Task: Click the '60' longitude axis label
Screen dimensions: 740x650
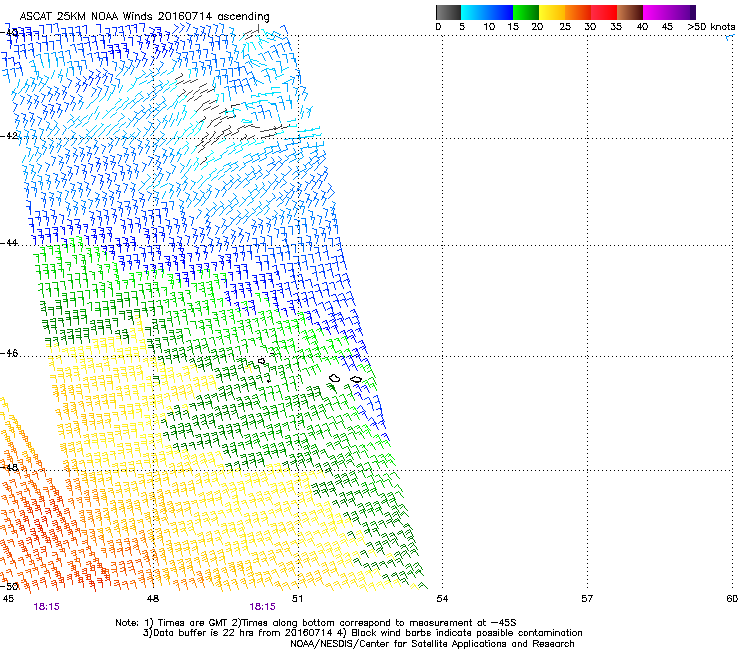Action: tap(732, 599)
